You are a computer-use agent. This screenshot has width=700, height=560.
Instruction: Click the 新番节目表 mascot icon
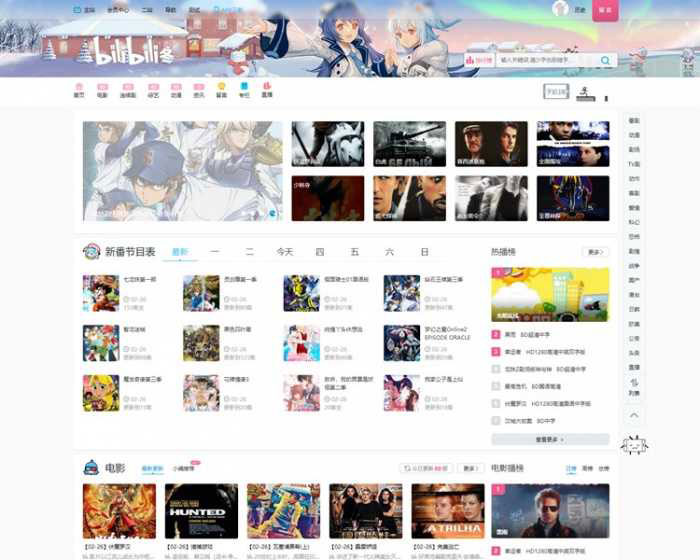[x=92, y=251]
